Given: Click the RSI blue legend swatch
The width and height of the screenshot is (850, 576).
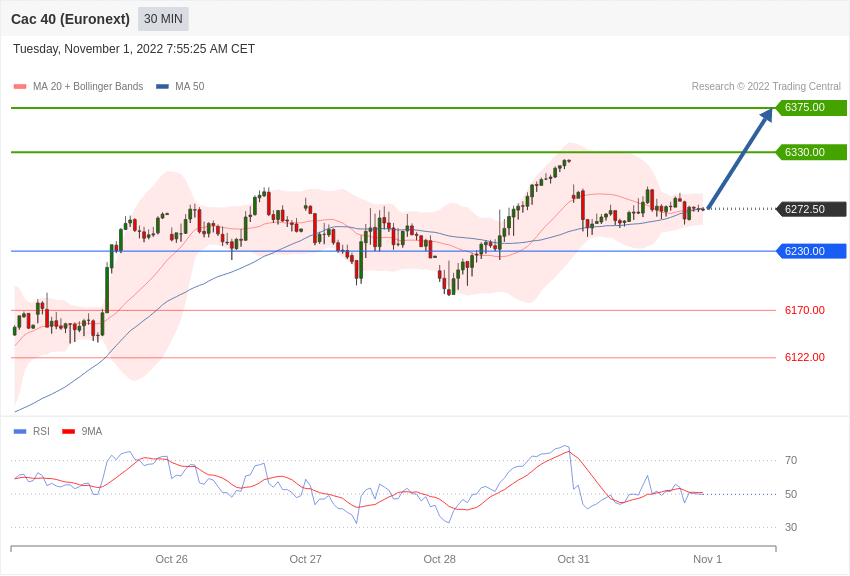Looking at the screenshot, I should 20,431.
